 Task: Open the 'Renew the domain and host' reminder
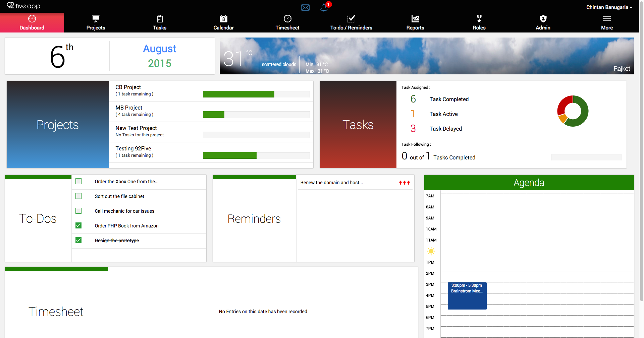coord(331,183)
